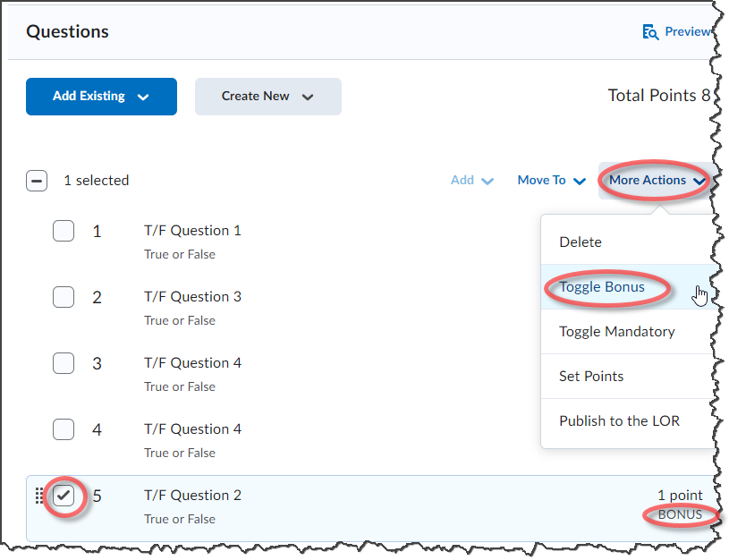
Task: Click the drag handle on question 5
Action: coord(39,496)
